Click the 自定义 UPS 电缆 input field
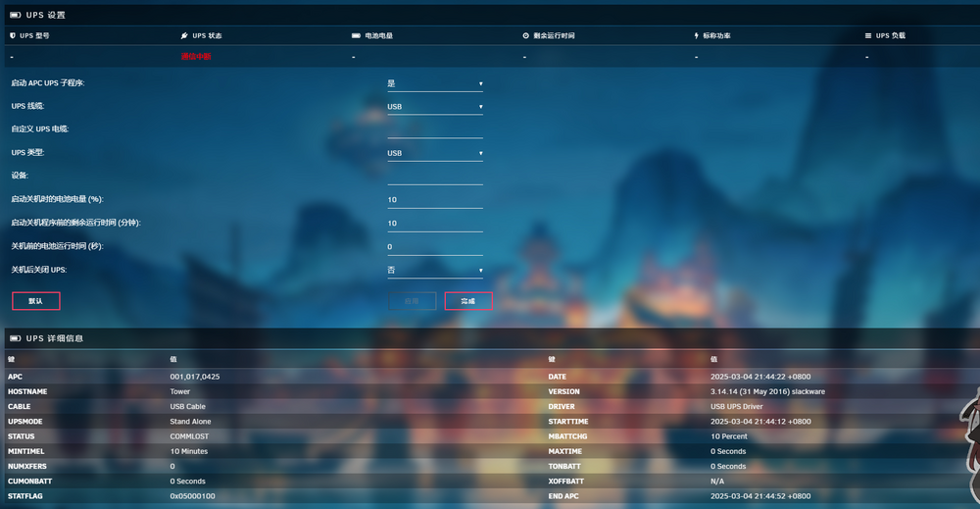Image resolution: width=980 pixels, height=509 pixels. click(435, 130)
